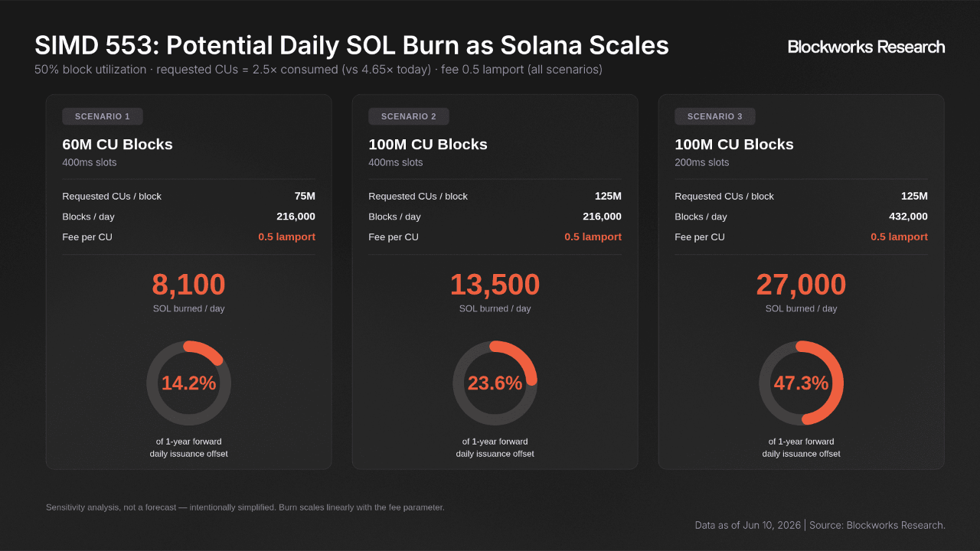Image resolution: width=980 pixels, height=551 pixels.
Task: Select the SCENARIO 3 badge
Action: (715, 116)
